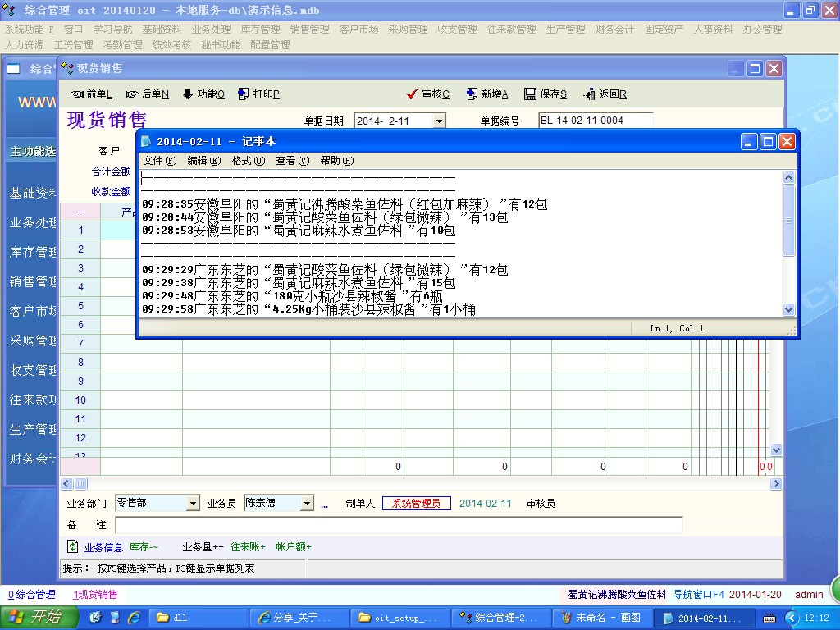Click the 打印 print icon

pyautogui.click(x=244, y=94)
